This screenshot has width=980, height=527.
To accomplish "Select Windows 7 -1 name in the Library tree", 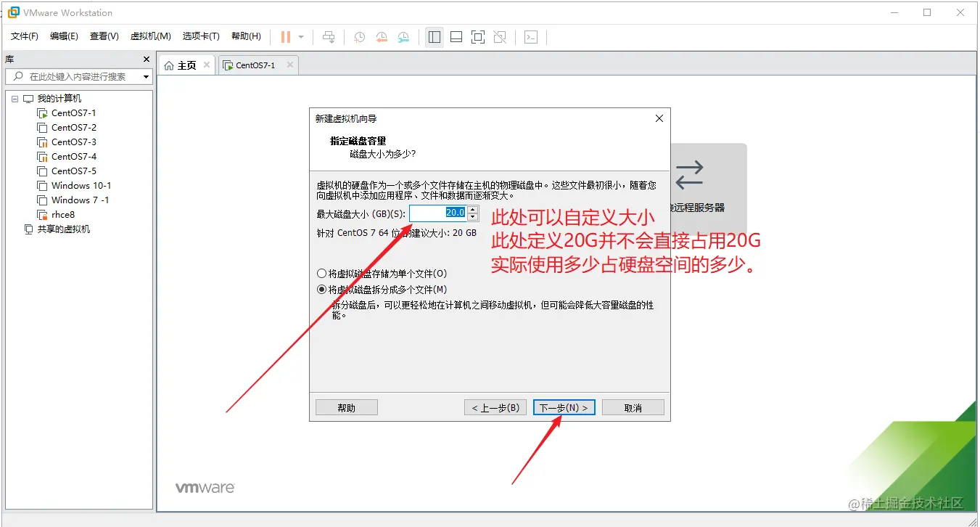I will pyautogui.click(x=80, y=200).
